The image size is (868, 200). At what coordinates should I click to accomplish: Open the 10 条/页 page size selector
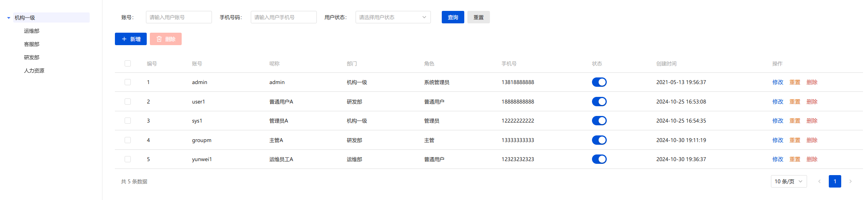(x=788, y=181)
